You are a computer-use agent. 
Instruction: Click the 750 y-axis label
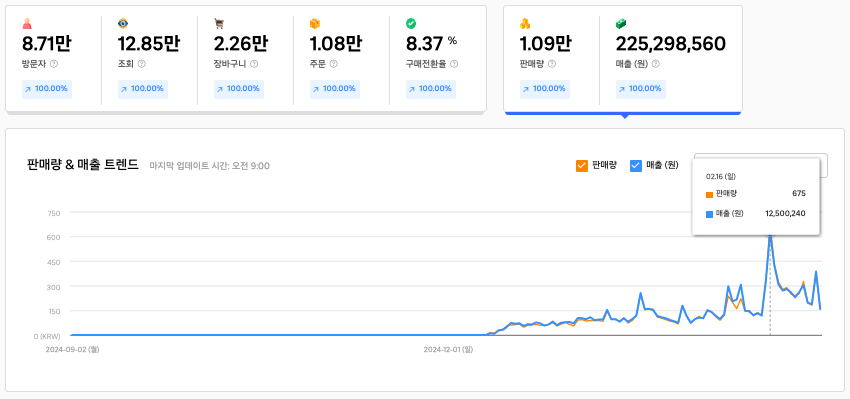[54, 213]
